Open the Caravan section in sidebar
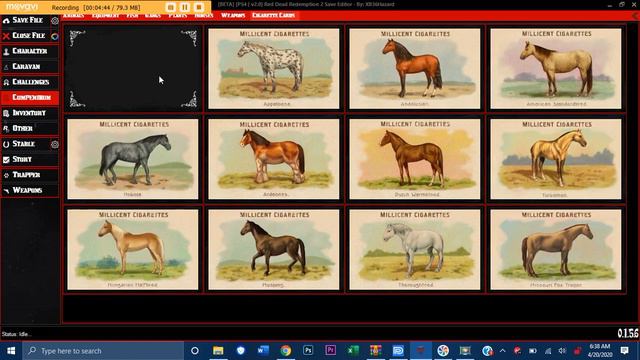This screenshot has width=640, height=360. 30,66
